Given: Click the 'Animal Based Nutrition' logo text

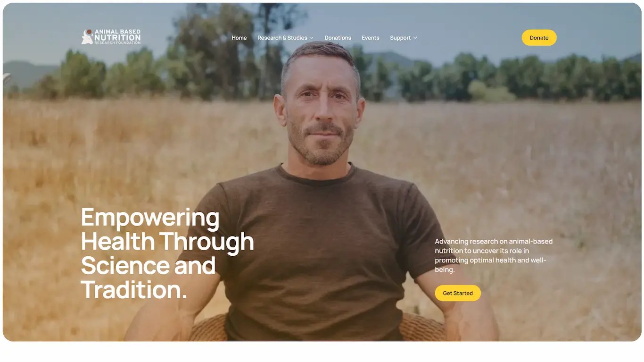Looking at the screenshot, I should click(x=117, y=35).
